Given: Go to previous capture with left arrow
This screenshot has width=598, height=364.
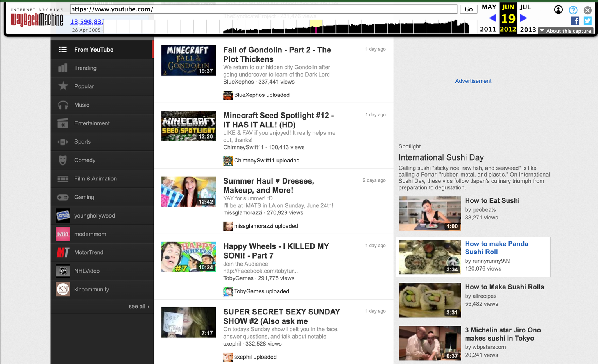Looking at the screenshot, I should click(492, 18).
